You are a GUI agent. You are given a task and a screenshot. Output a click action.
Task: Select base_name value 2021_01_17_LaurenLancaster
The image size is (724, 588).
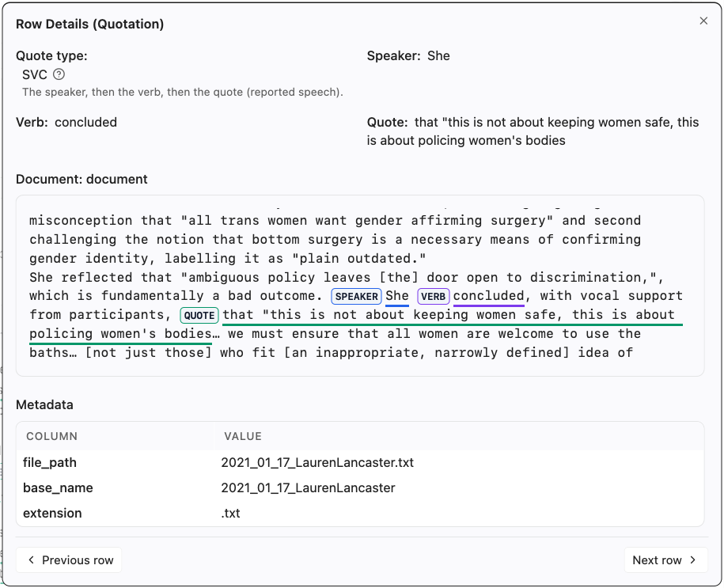[308, 487]
